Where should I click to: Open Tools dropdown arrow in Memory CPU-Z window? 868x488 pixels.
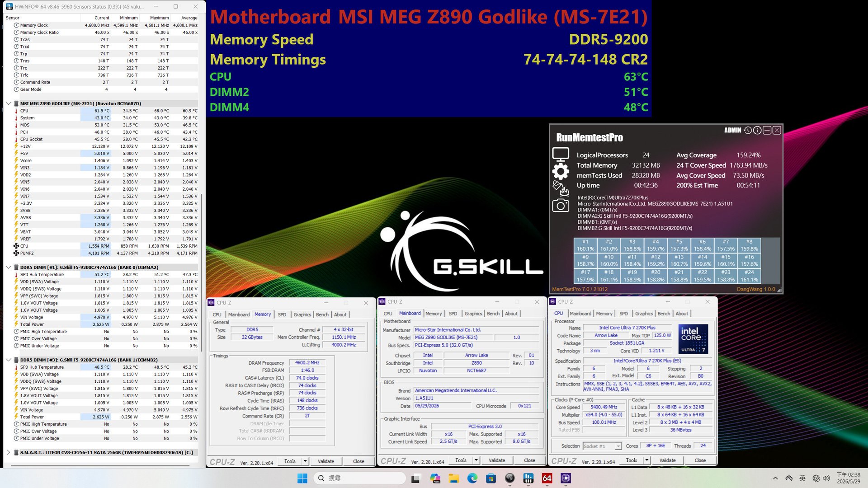(305, 461)
